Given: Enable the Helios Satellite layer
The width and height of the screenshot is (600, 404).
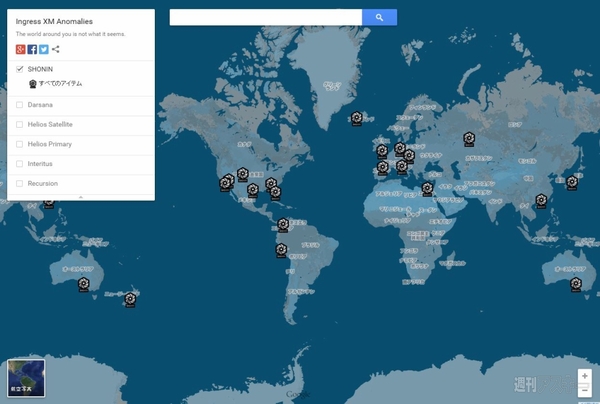Looking at the screenshot, I should pos(20,125).
